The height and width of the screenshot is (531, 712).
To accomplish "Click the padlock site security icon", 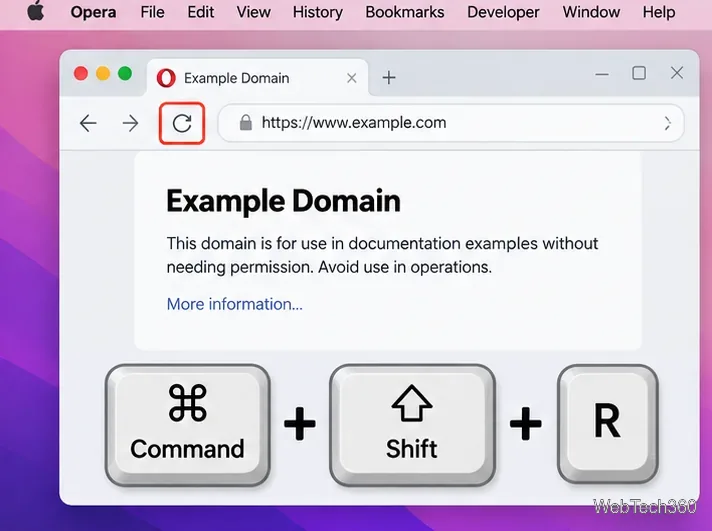I will 246,123.
